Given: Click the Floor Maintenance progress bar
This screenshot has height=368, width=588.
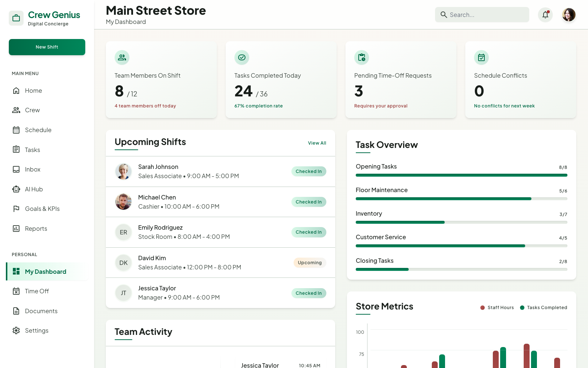Looking at the screenshot, I should point(462,199).
